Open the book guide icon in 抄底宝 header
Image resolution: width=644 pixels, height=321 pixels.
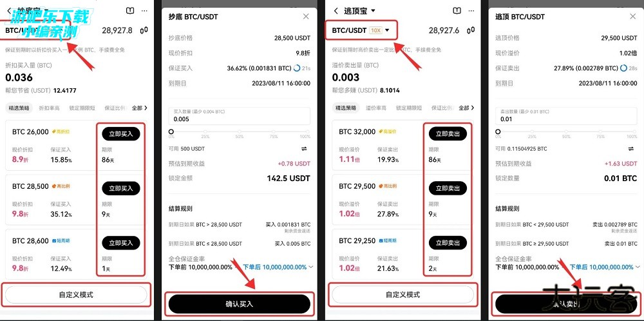pos(130,11)
